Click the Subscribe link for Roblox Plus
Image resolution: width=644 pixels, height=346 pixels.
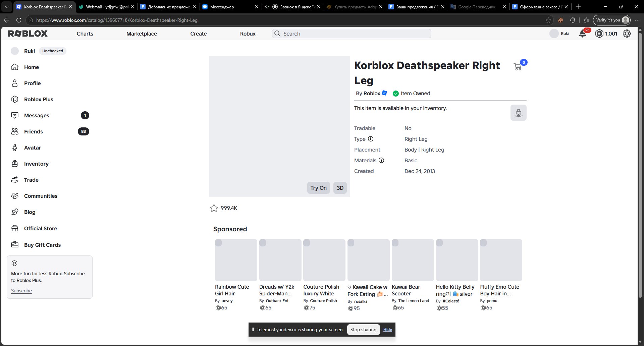pyautogui.click(x=21, y=291)
